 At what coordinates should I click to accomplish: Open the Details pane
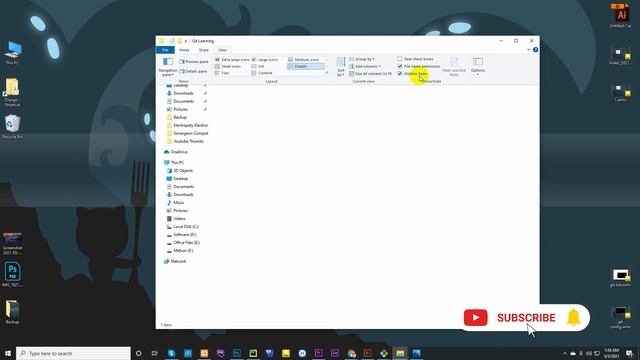click(193, 71)
